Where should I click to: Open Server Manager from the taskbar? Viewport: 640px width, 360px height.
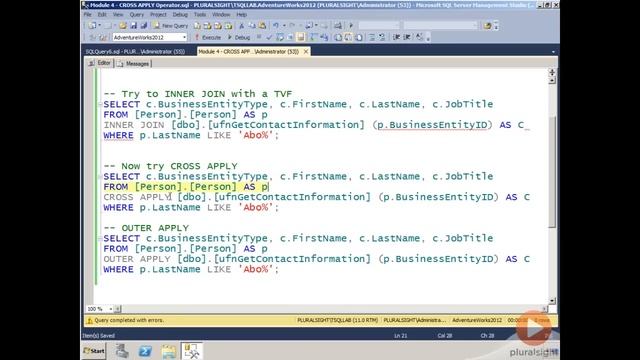point(122,351)
